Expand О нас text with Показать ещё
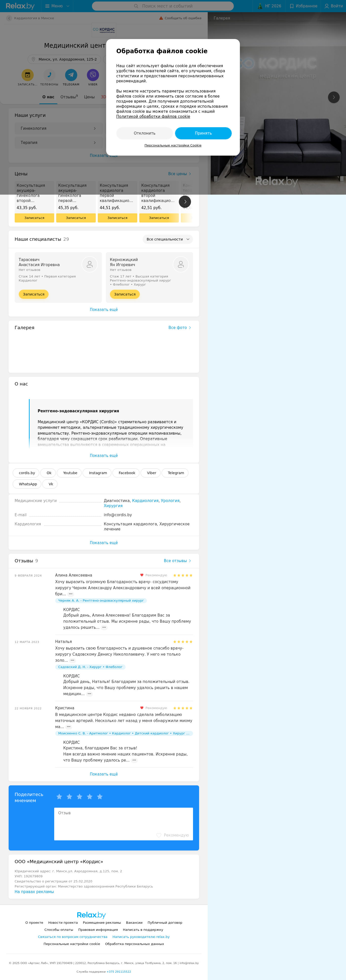Viewport: 346px width, 980px height. point(104,455)
